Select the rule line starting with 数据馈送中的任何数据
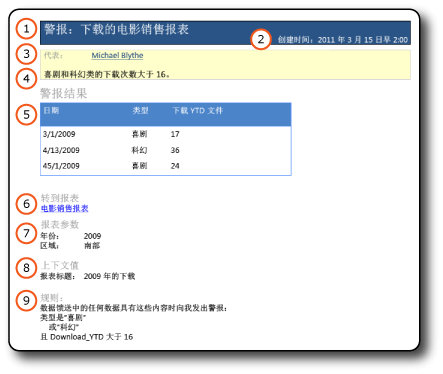Screen dimensions: 443x374 tap(134, 308)
